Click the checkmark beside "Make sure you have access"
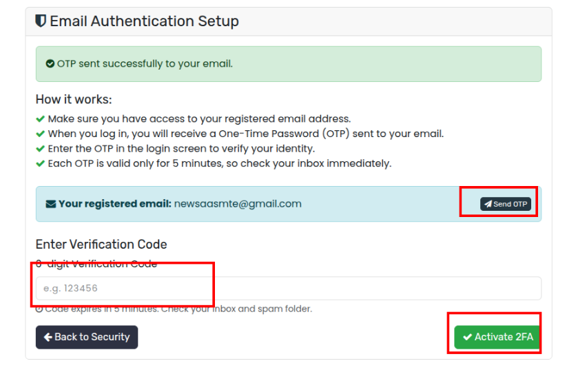Viewport: 587px width, 392px height. pyautogui.click(x=40, y=118)
